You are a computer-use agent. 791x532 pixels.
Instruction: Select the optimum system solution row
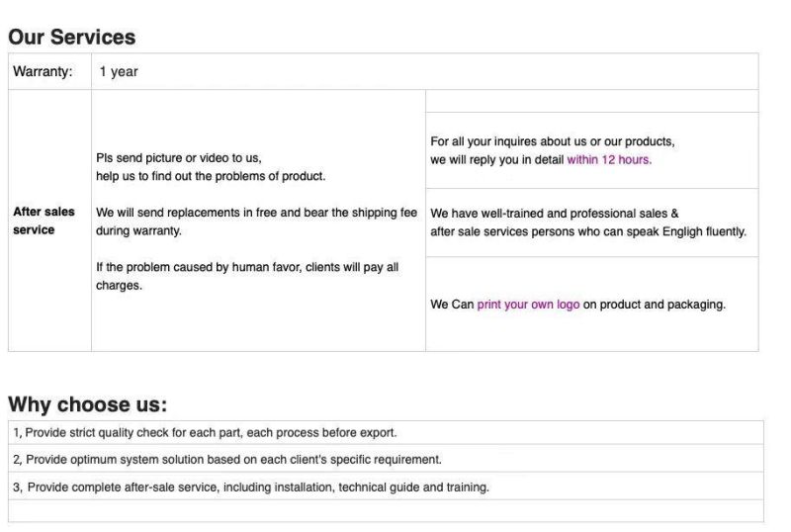tap(386, 459)
